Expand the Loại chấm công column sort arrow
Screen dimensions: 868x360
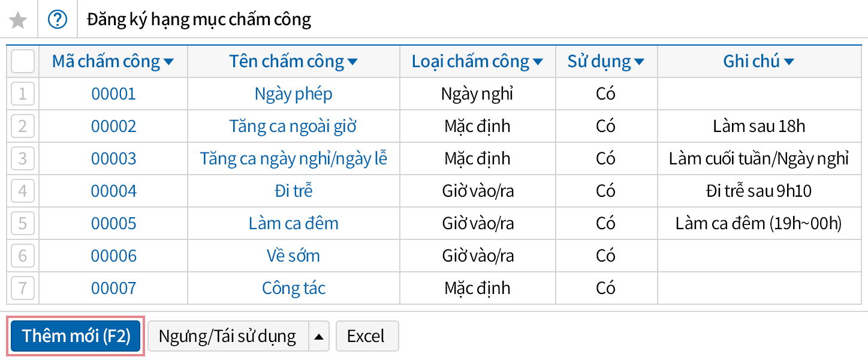(x=538, y=62)
